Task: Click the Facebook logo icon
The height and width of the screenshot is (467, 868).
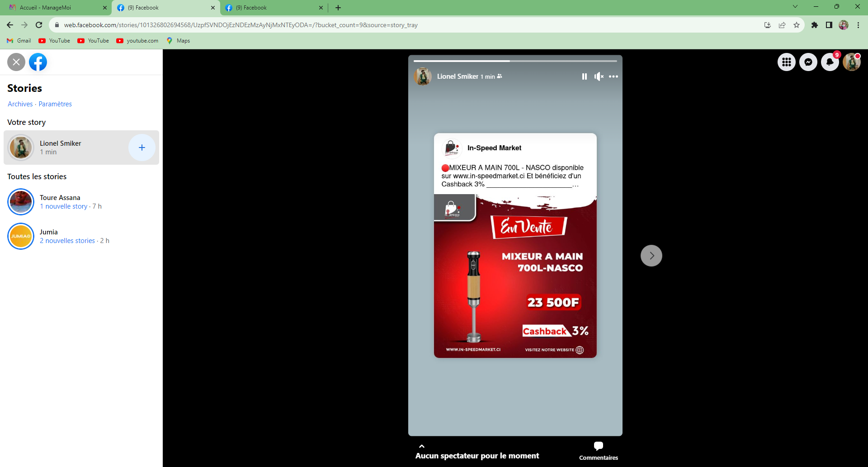Action: [38, 62]
